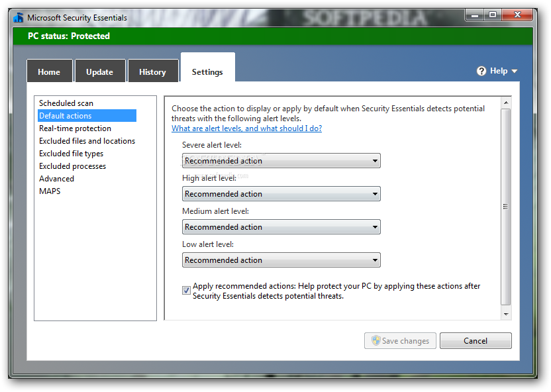Click the scrollbar up arrow
The image size is (551, 392).
506,103
